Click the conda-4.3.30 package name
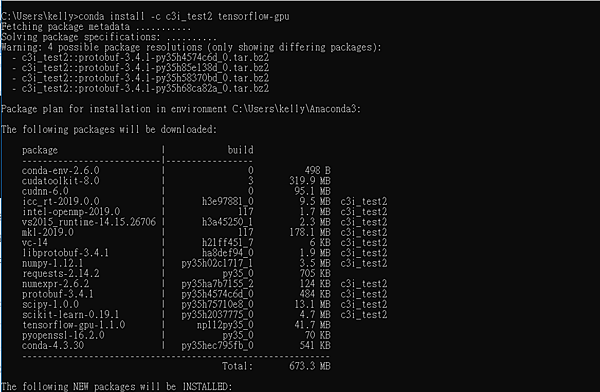Viewport: 600px width, 392px height. [53, 346]
